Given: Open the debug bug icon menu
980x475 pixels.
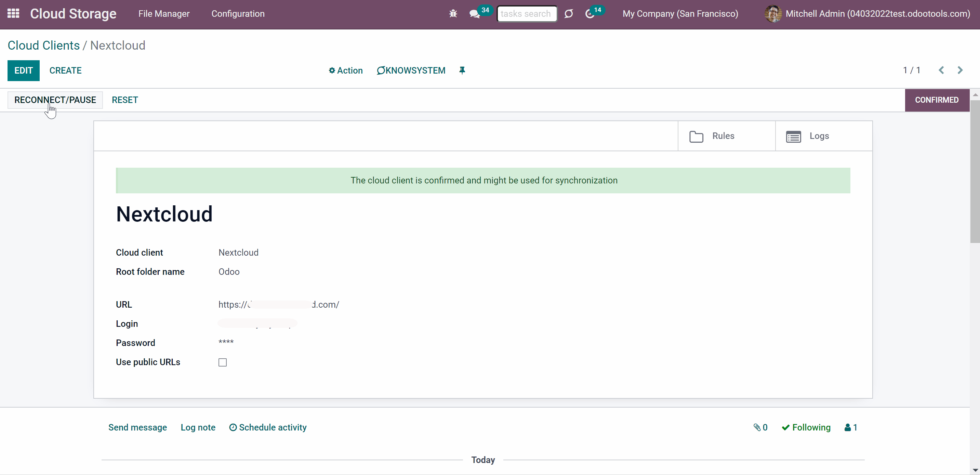Looking at the screenshot, I should (453, 14).
